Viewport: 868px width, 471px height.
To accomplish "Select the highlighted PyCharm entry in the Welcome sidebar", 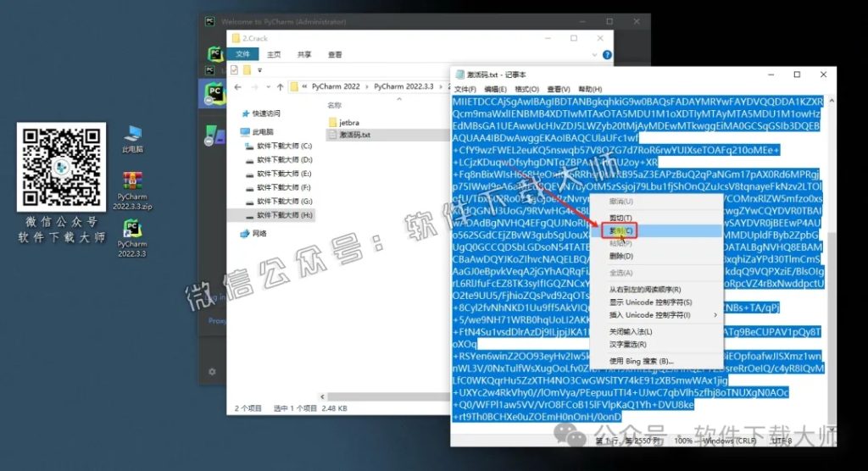I will pos(213,94).
